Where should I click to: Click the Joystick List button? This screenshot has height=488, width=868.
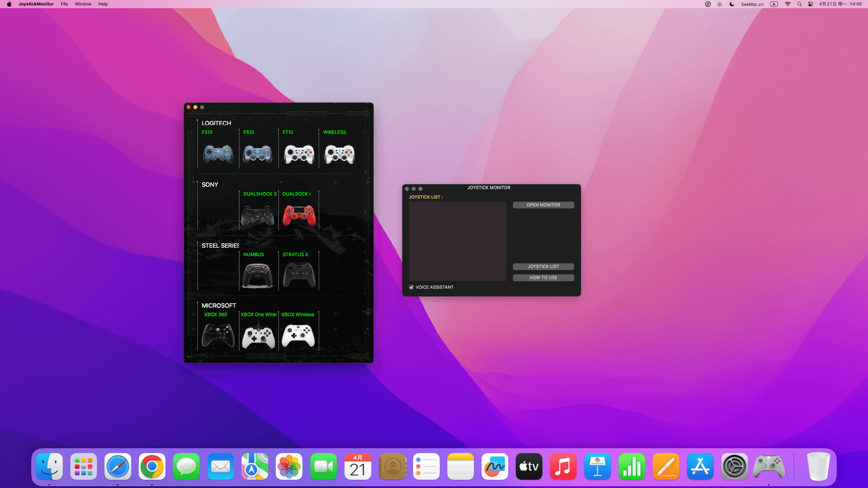tap(543, 267)
